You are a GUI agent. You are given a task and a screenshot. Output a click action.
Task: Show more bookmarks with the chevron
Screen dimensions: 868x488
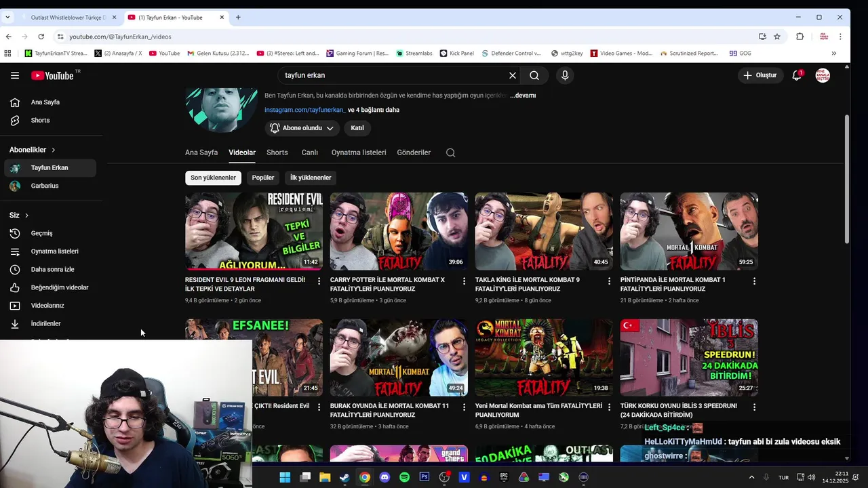pyautogui.click(x=833, y=53)
